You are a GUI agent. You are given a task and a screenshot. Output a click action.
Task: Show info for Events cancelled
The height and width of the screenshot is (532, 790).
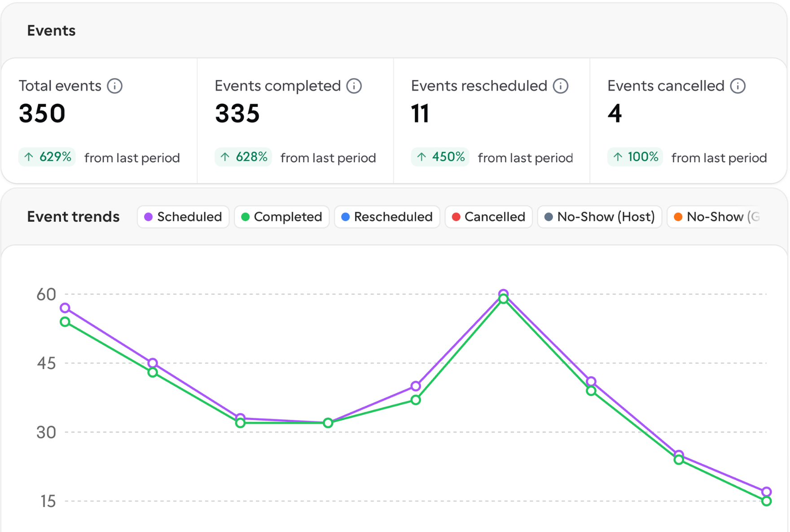tap(738, 86)
